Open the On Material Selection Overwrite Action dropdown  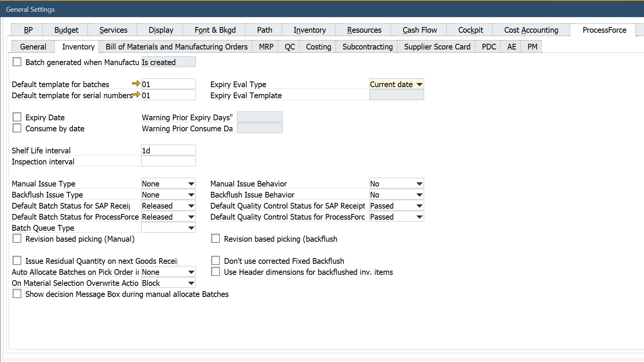click(191, 282)
